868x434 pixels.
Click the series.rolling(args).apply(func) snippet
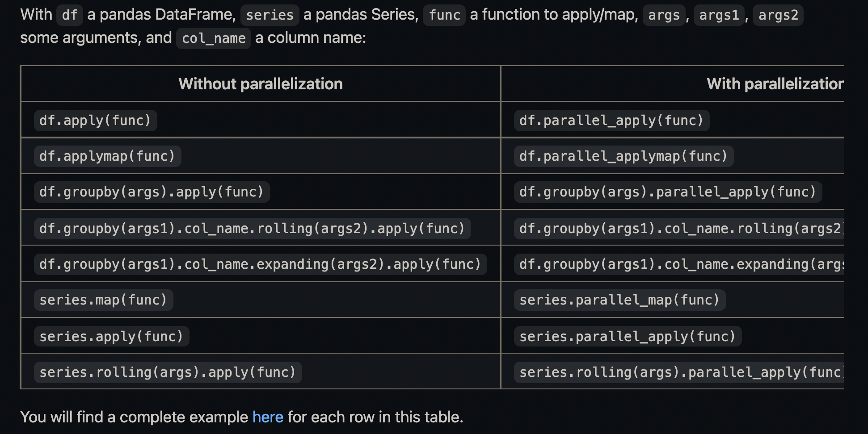[x=168, y=372]
